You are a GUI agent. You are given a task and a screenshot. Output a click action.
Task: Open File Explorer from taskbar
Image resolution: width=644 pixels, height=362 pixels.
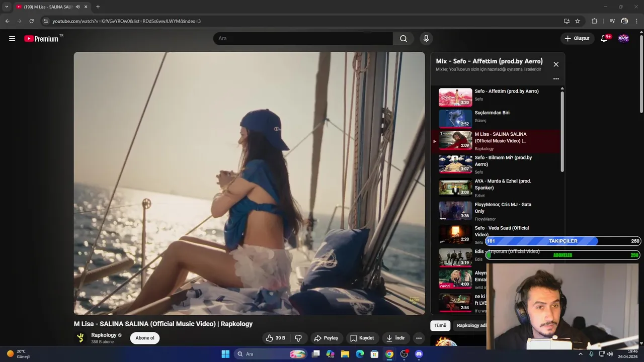coord(345,354)
